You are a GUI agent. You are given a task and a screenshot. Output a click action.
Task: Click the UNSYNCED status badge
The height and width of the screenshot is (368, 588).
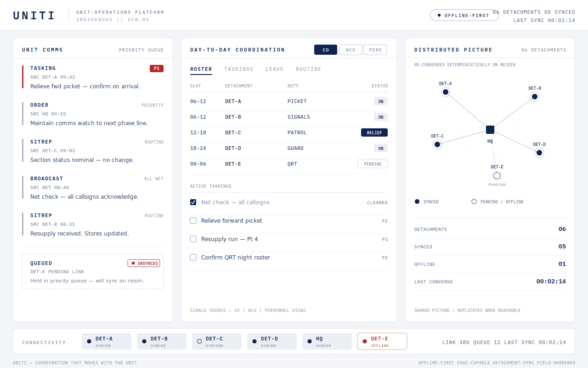tap(144, 263)
